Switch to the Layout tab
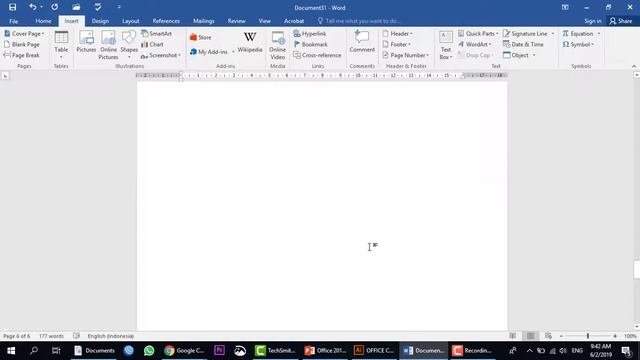 (131, 21)
